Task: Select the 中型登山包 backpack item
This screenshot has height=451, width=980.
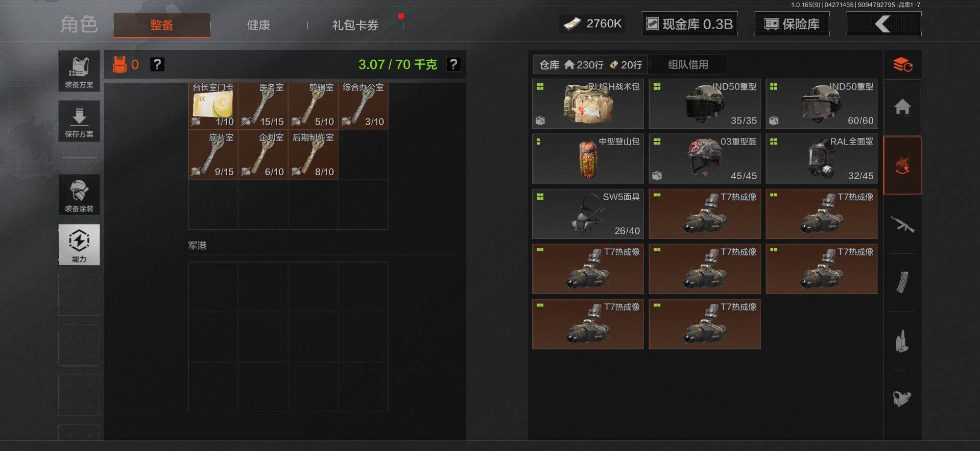Action: point(588,159)
